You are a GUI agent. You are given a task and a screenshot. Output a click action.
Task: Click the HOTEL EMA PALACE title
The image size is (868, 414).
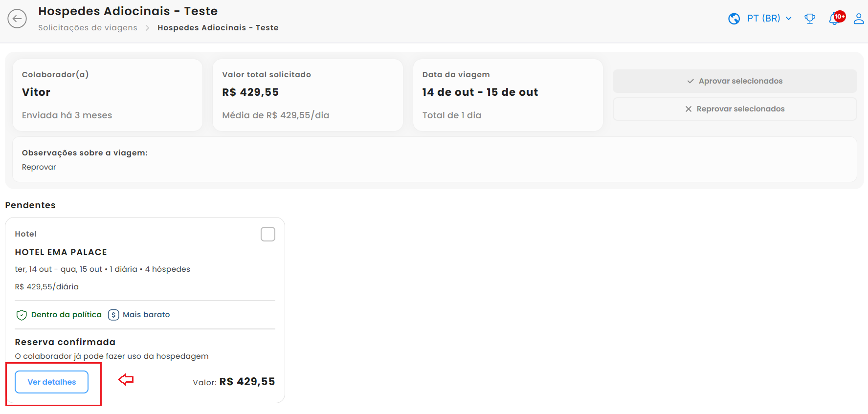61,252
